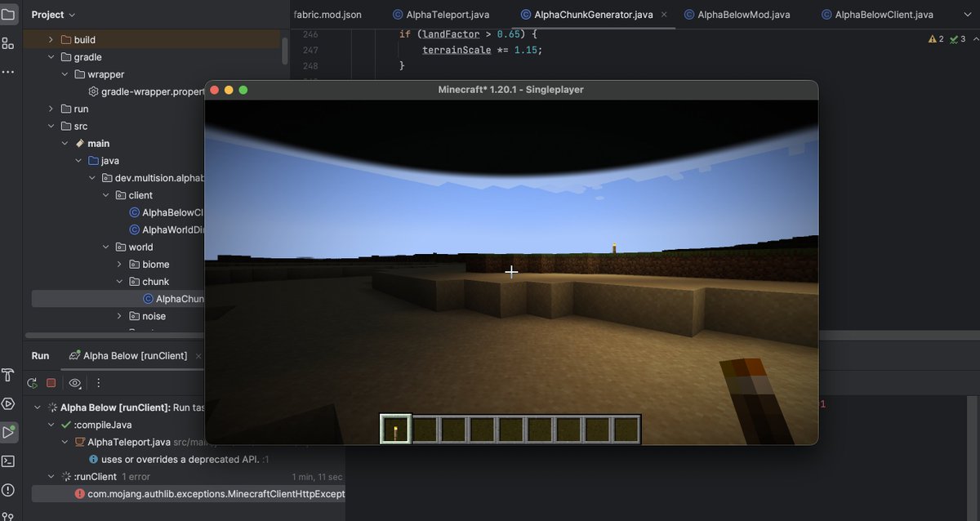The image size is (980, 521).
Task: Open the Structure tool window icon
Action: [x=8, y=43]
